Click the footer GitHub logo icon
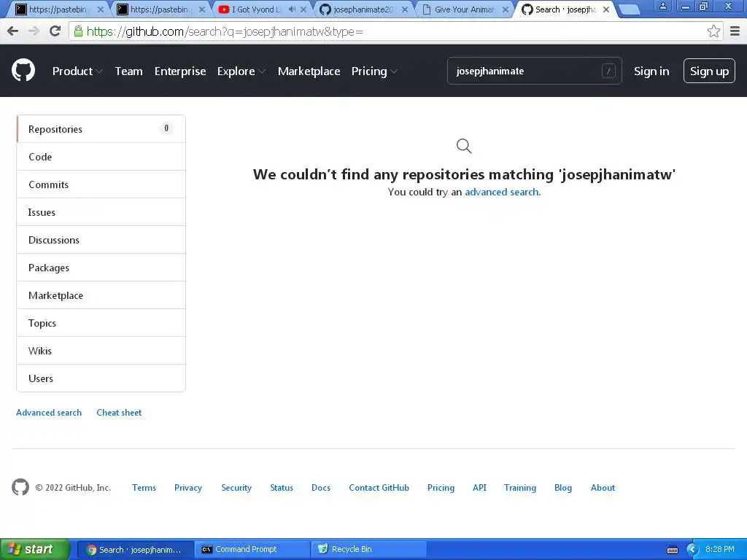 20,487
